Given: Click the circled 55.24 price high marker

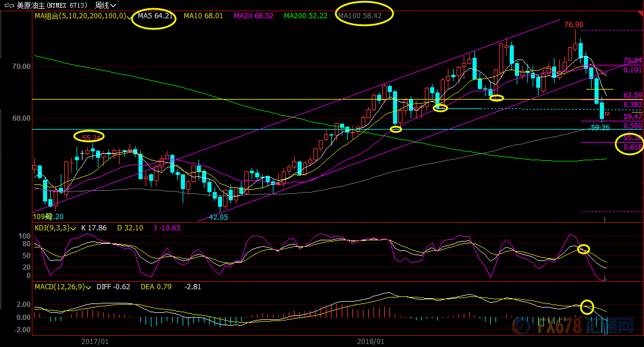Looking at the screenshot, I should point(90,137).
